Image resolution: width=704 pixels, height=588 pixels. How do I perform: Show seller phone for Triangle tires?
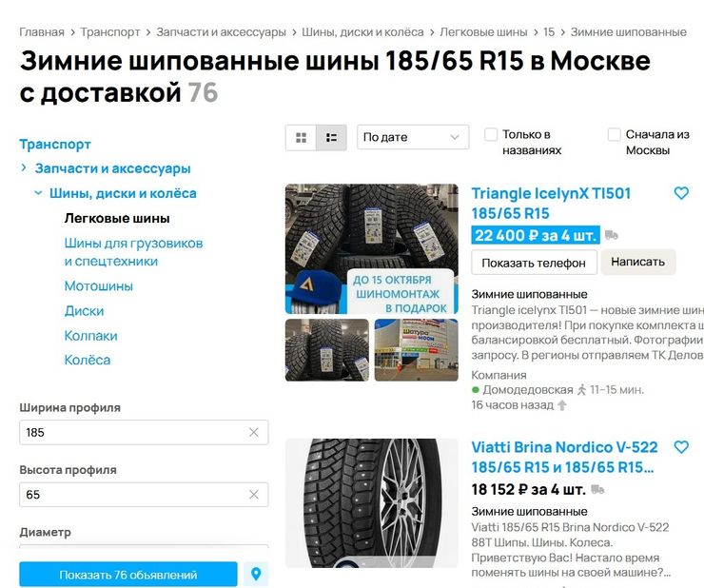(x=534, y=263)
